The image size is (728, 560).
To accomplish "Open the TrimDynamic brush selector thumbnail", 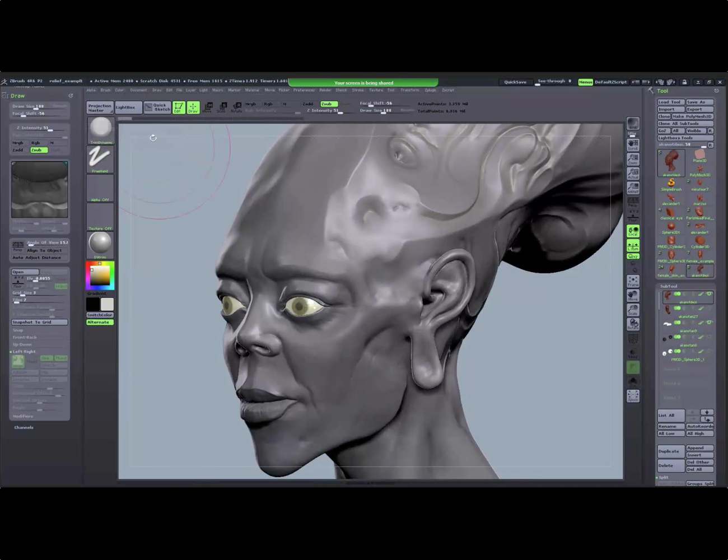I will point(100,130).
